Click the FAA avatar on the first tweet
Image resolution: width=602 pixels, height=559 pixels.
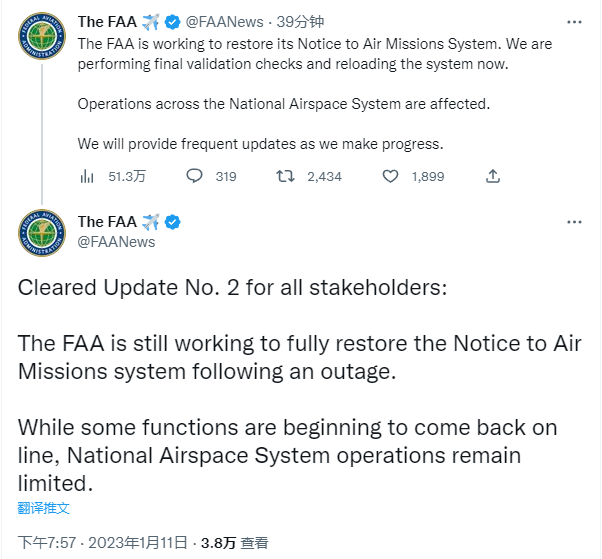tap(42, 38)
